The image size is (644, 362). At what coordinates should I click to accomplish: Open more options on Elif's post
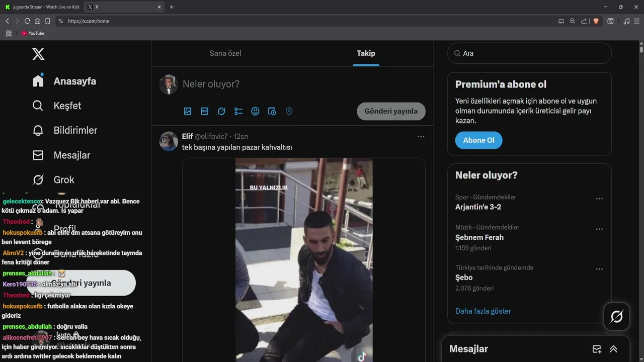pos(421,136)
